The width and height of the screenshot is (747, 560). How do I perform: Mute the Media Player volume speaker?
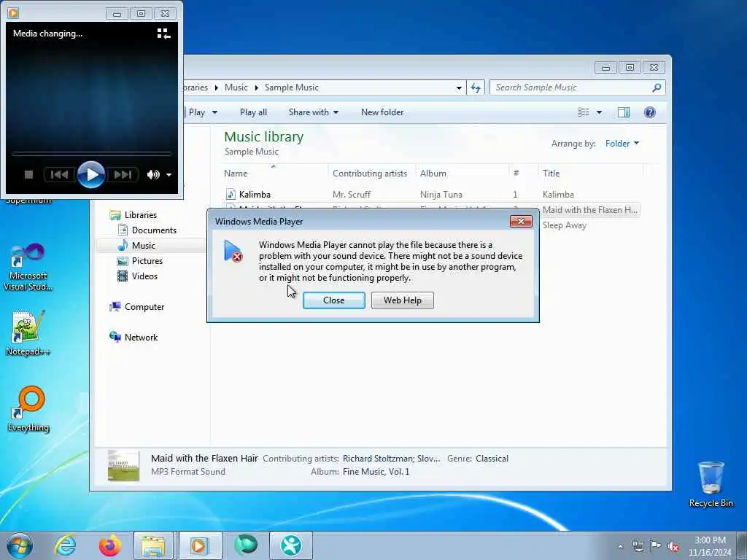[x=153, y=175]
